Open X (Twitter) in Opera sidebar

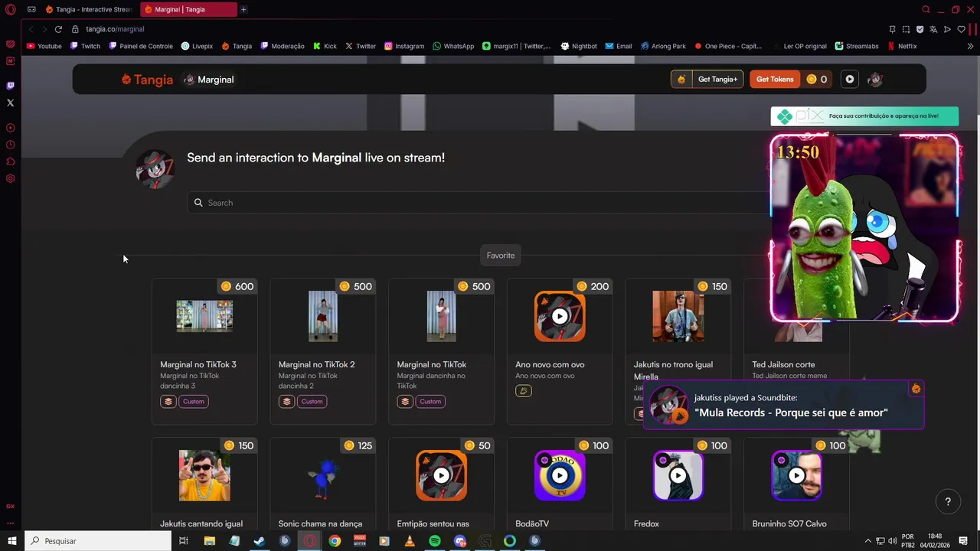coord(10,103)
